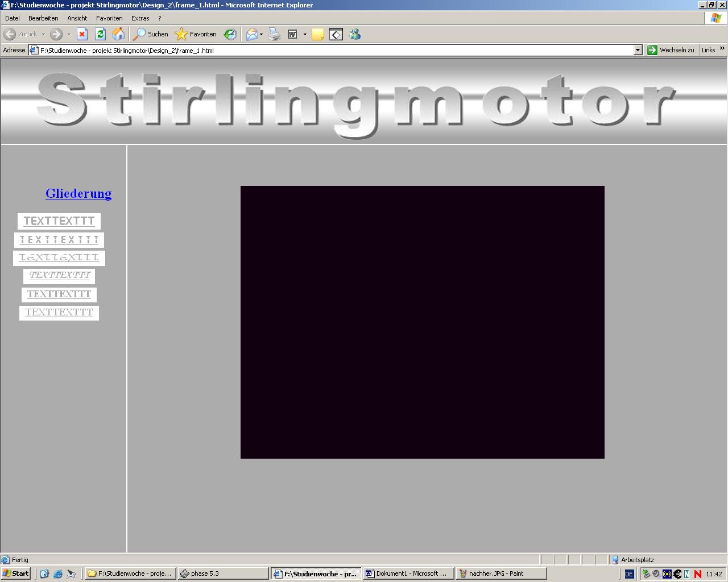Screen dimensions: 728x582
Task: Open the dropdown arrow next to Zurück
Action: pyautogui.click(x=43, y=35)
